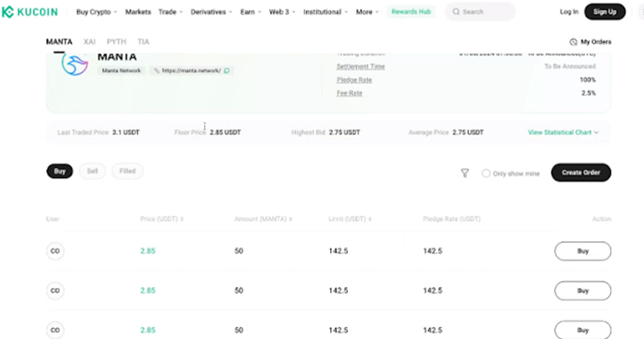Select the Buy orders tab
644x339 pixels.
[60, 171]
